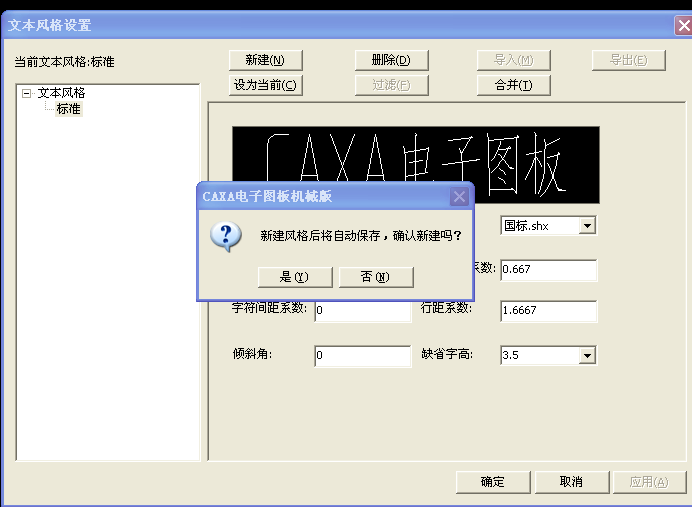
Task: Click the 确定 button
Action: (x=493, y=482)
